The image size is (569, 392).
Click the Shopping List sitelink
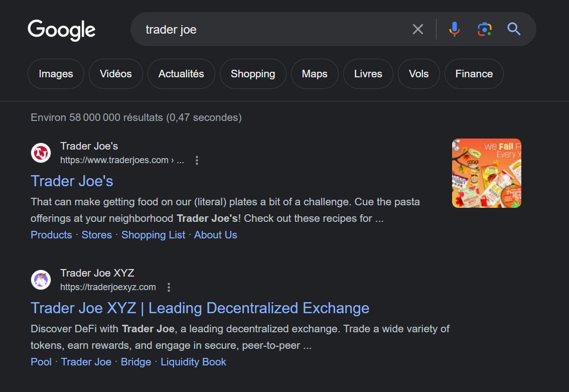(x=153, y=234)
